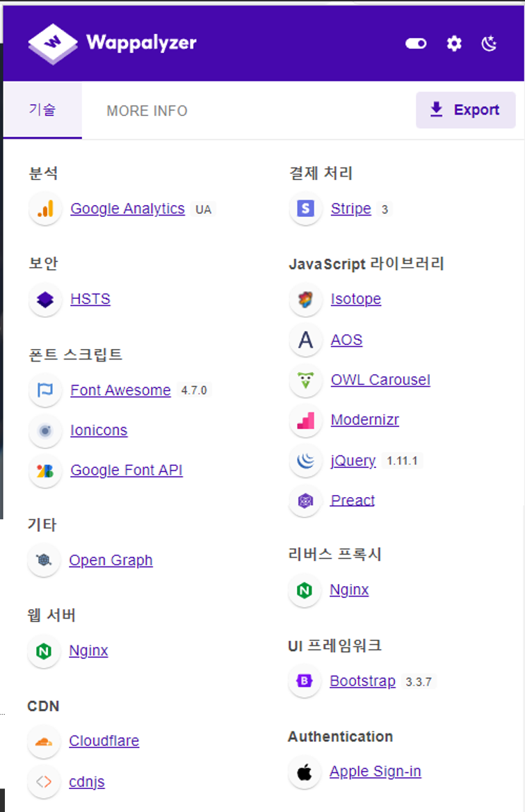
Task: Click the CDN category heading
Action: pos(43,706)
